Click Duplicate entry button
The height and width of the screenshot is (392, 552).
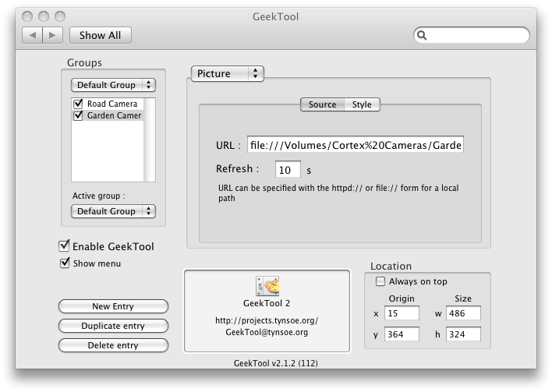tap(113, 326)
